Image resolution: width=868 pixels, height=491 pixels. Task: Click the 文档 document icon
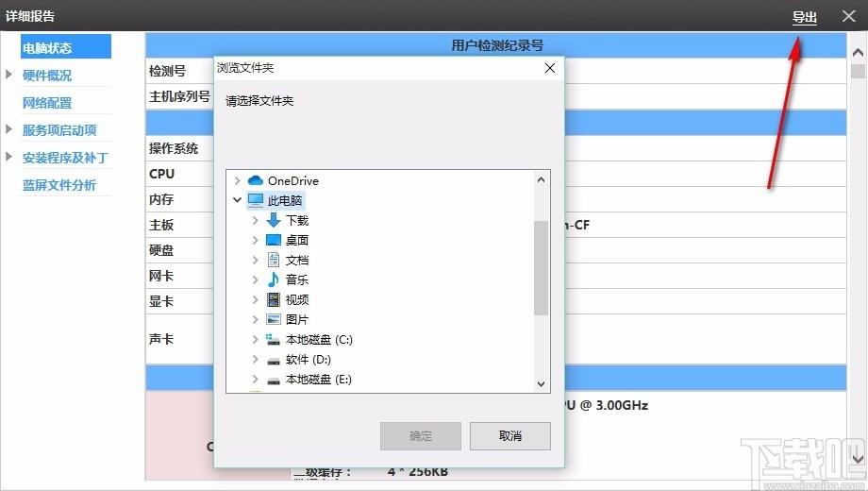pyautogui.click(x=274, y=260)
